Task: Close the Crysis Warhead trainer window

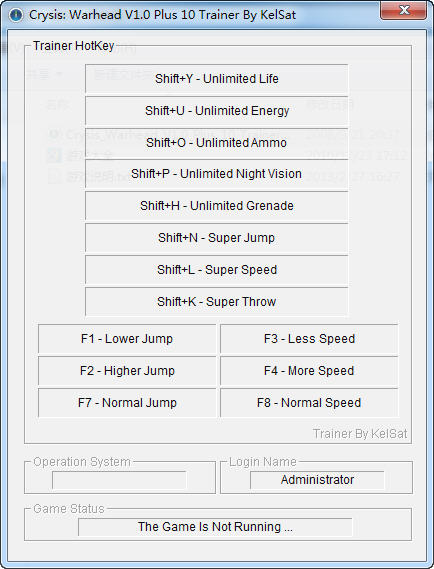Action: (403, 10)
